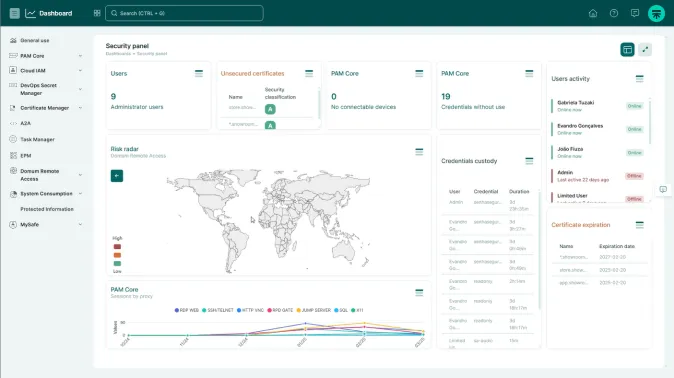Open the Users widget options menu
Screen dimensions: 674x378
[199, 74]
